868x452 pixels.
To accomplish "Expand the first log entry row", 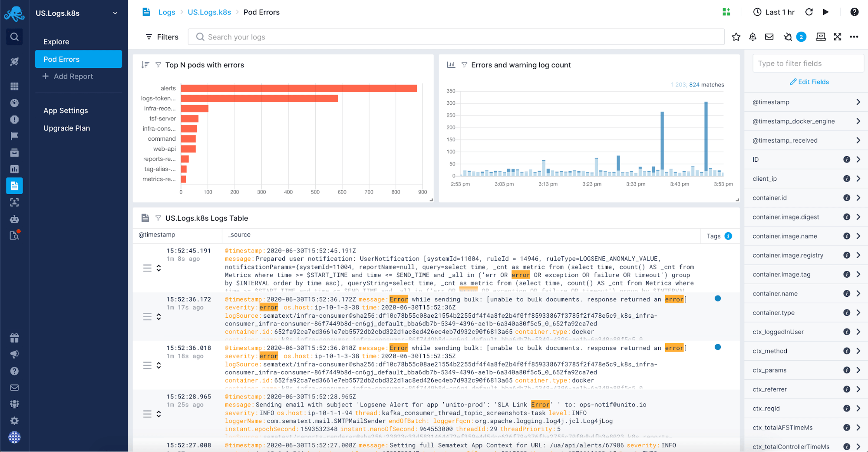I will [159, 268].
